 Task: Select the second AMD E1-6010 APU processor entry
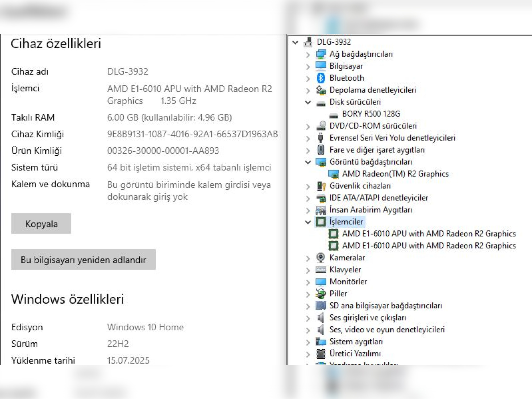429,246
